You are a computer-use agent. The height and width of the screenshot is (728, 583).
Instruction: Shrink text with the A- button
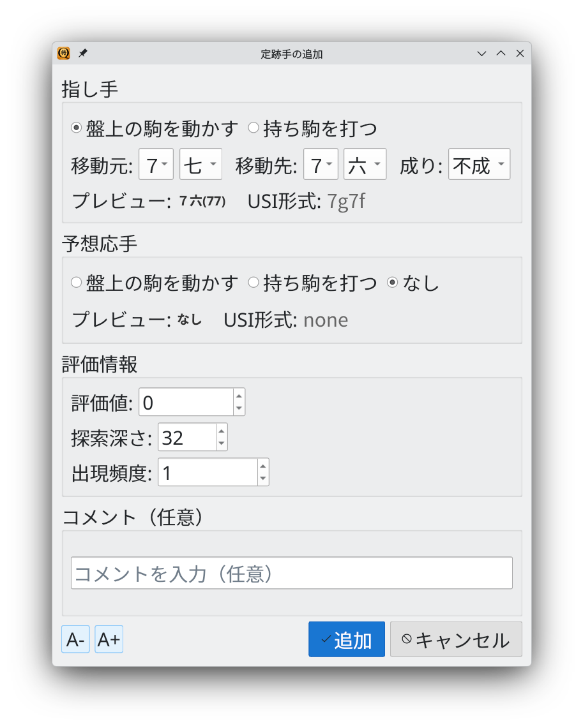75,639
